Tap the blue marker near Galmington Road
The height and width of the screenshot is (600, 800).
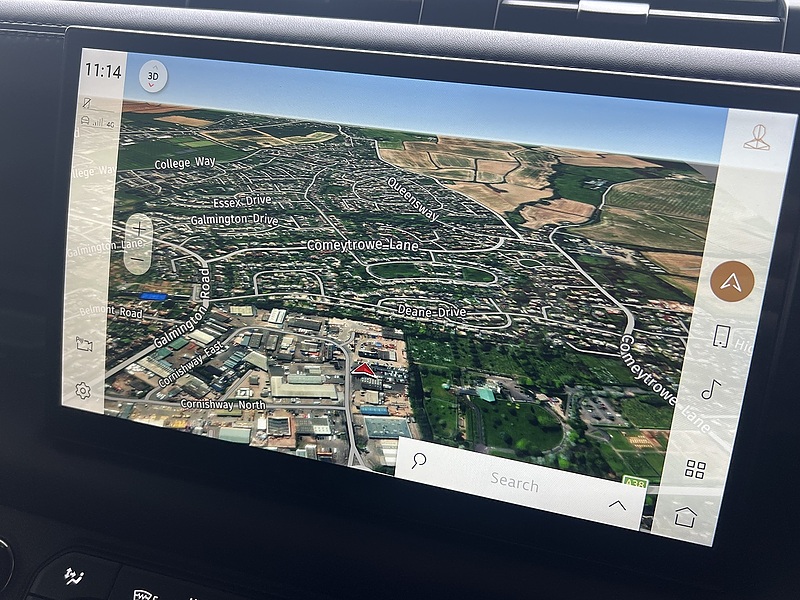[x=153, y=296]
